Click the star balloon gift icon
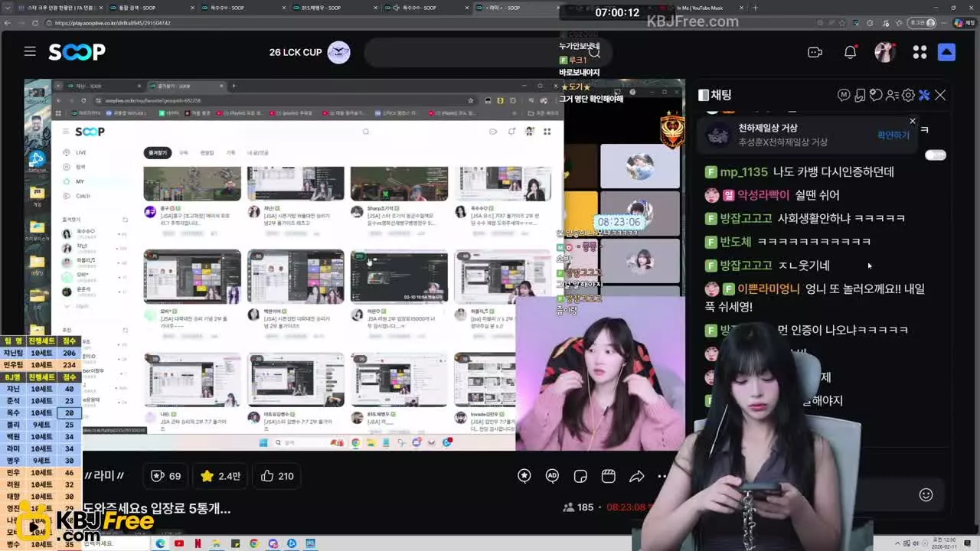The image size is (980, 551). pos(524,476)
